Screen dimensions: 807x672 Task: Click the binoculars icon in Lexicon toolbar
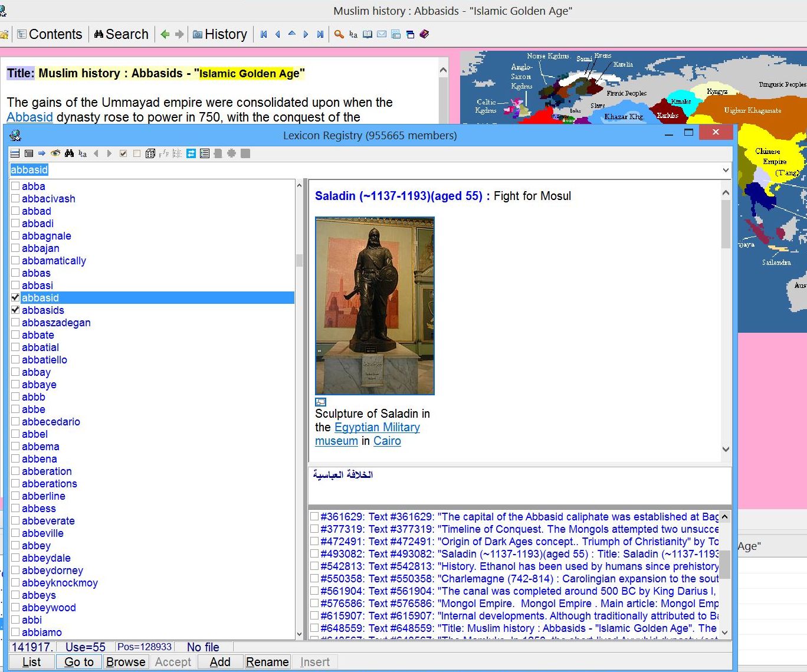click(69, 153)
